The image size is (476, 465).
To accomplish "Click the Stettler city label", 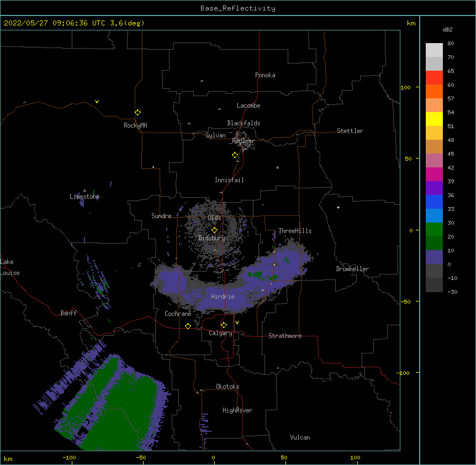I will pos(350,131).
